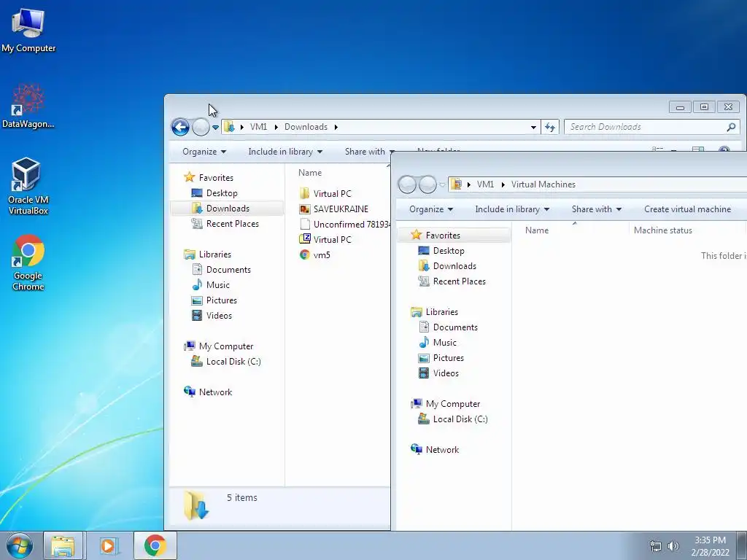Select the SAVEUKRAINE image file
Screen dimensions: 747x560
click(341, 209)
